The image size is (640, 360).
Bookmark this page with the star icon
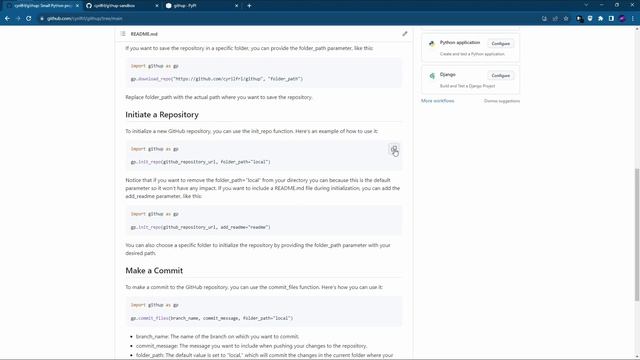point(566,18)
